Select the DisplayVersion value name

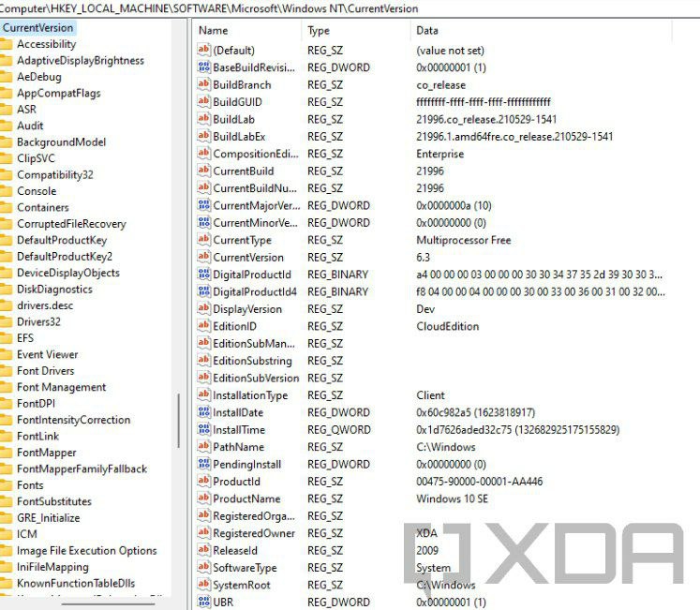coord(247,308)
